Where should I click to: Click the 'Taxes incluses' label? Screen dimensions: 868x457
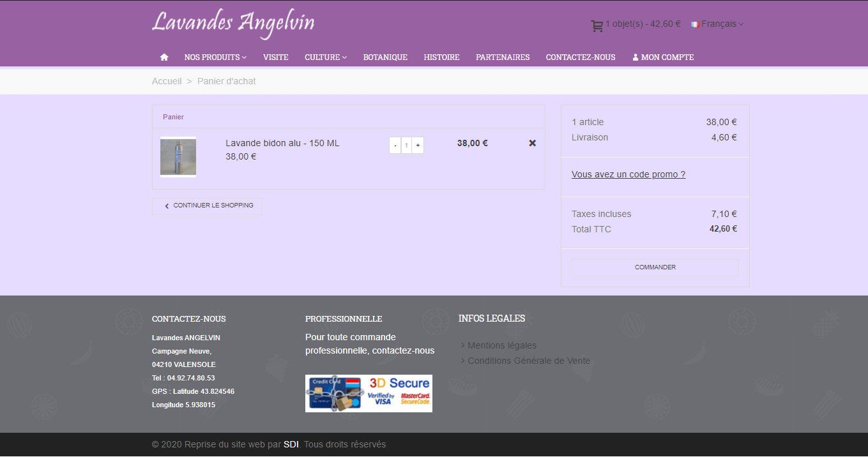pyautogui.click(x=601, y=214)
